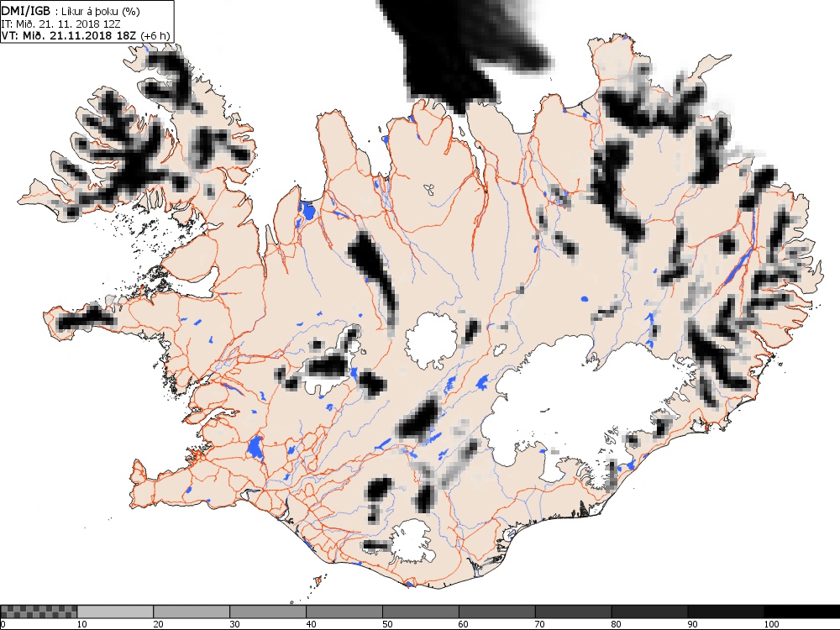Click the legend label '40'

click(311, 624)
